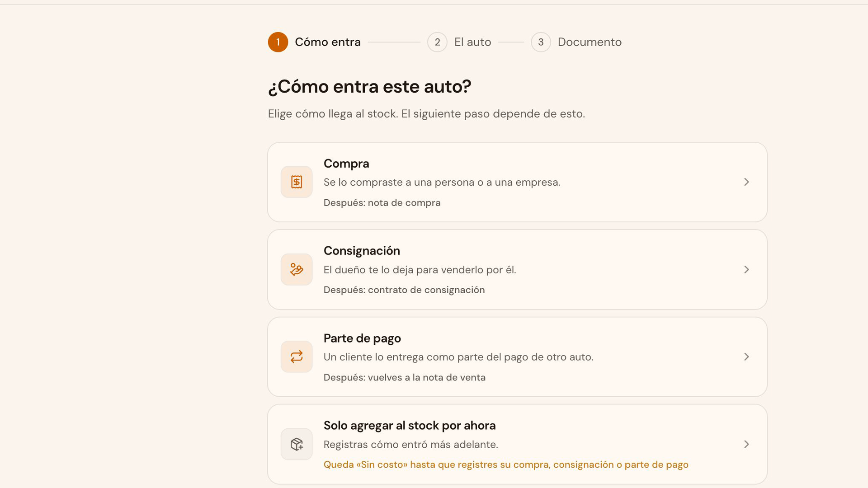
Task: Click 'El dueño te lo deja' description
Action: pos(420,270)
